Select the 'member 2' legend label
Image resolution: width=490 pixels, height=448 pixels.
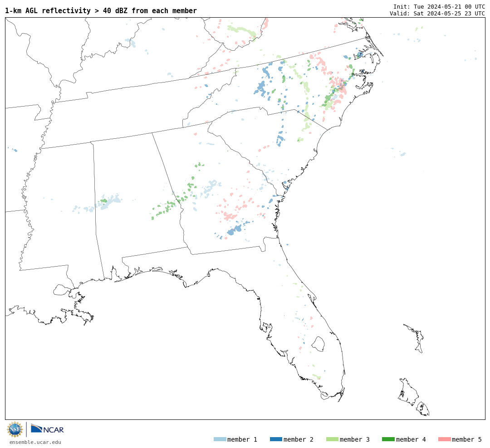[x=299, y=439]
